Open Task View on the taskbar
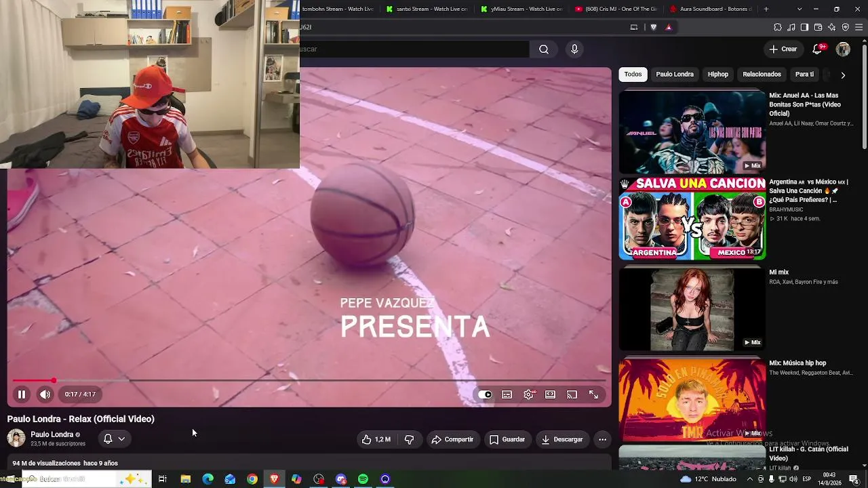 coord(163,479)
